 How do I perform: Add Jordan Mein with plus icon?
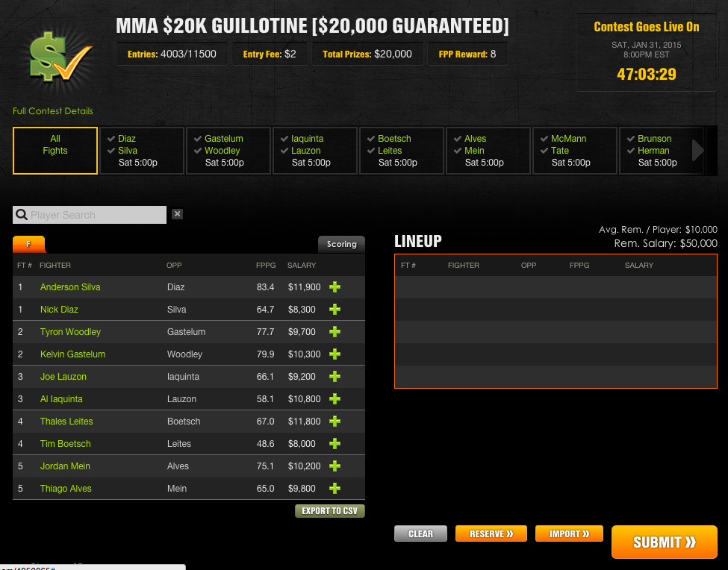pos(335,466)
